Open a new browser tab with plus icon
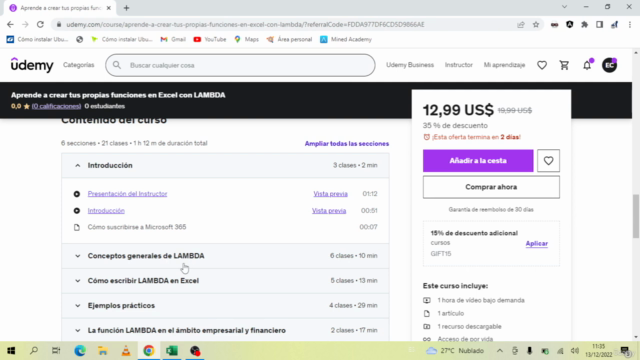Viewport: 640px width, 360px height. [x=126, y=8]
